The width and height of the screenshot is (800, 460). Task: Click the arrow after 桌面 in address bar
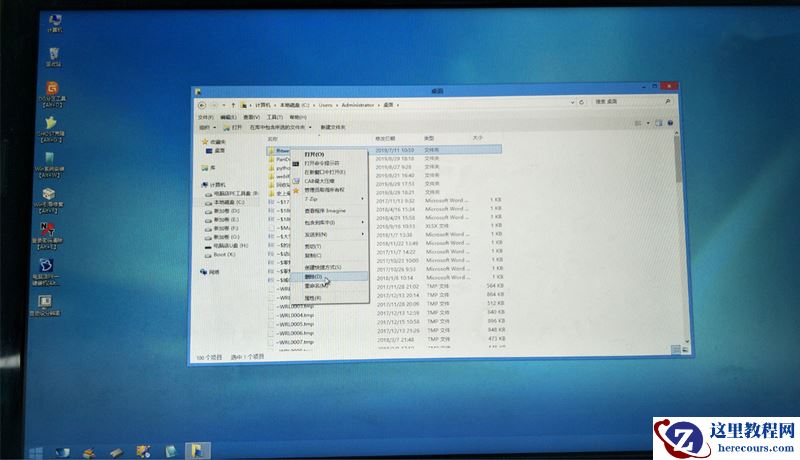pyautogui.click(x=398, y=105)
